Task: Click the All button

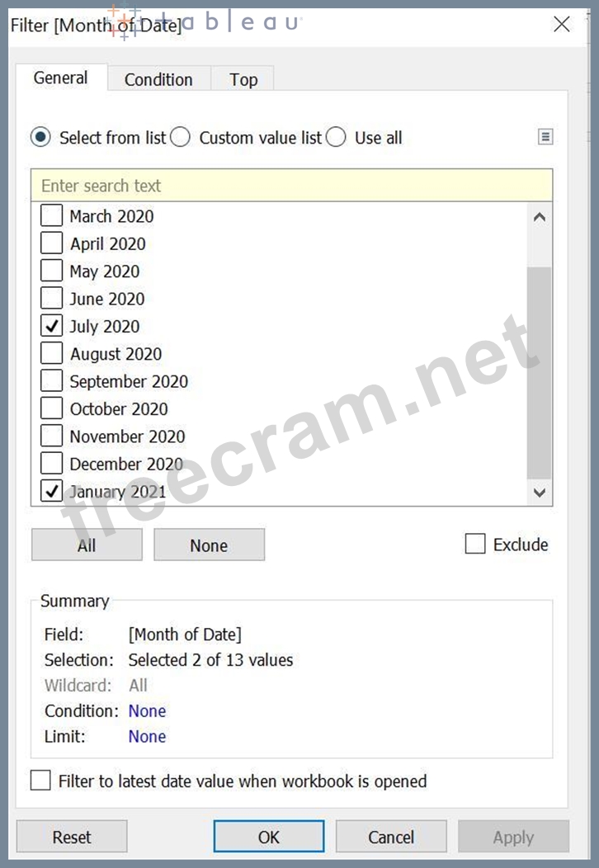Action: 87,545
